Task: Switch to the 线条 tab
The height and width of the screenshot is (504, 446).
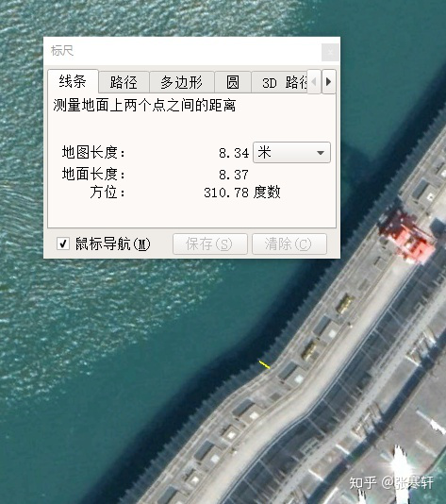Action: [x=73, y=81]
